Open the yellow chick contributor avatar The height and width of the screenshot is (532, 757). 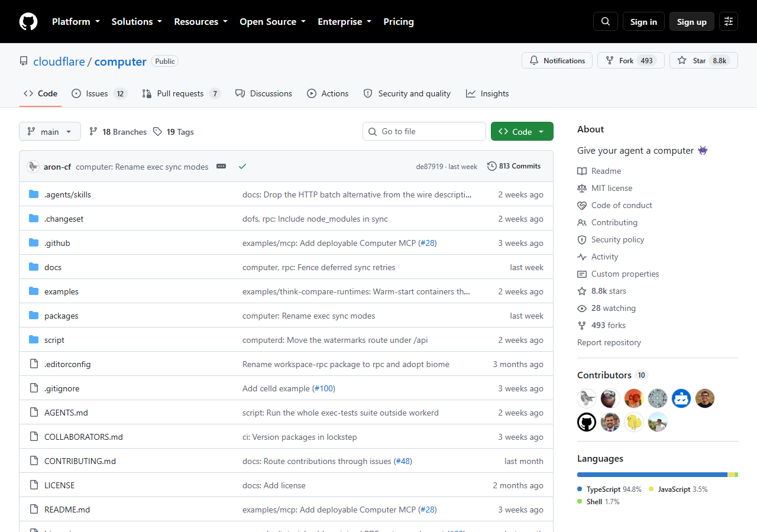[634, 422]
